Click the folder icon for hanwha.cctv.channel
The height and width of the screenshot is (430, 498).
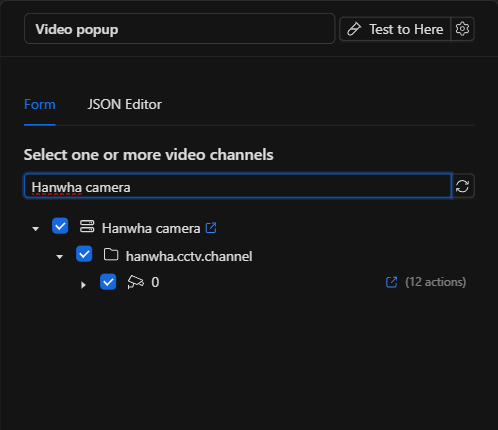click(x=111, y=254)
